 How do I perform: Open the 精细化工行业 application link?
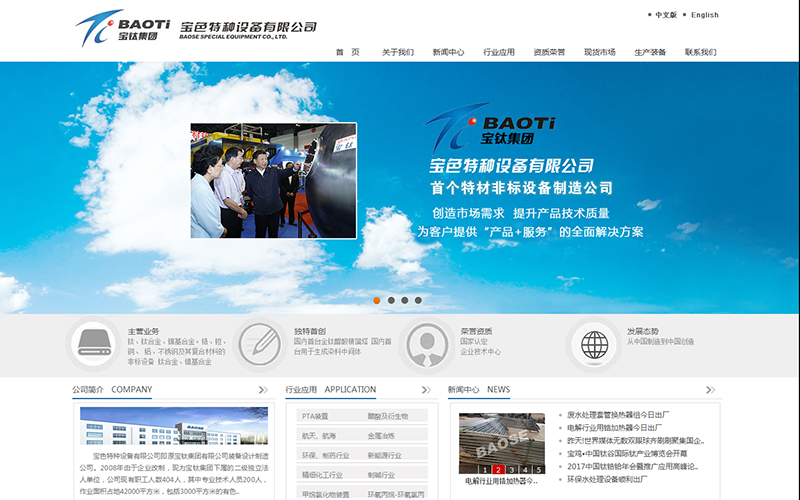point(322,474)
